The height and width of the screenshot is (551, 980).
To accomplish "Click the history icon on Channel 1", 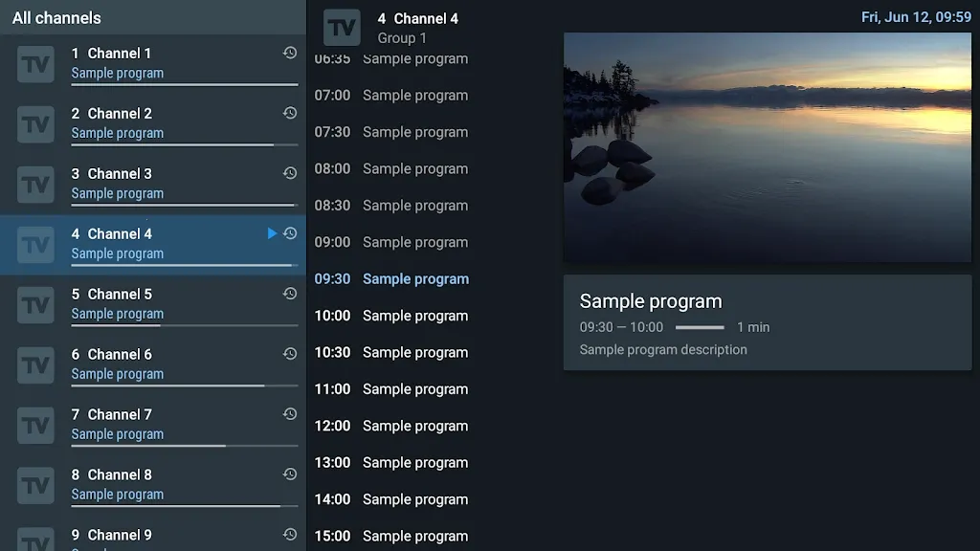I will point(290,54).
